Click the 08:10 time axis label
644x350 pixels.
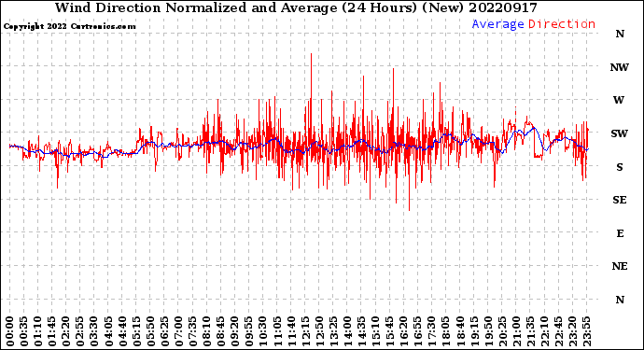206,331
